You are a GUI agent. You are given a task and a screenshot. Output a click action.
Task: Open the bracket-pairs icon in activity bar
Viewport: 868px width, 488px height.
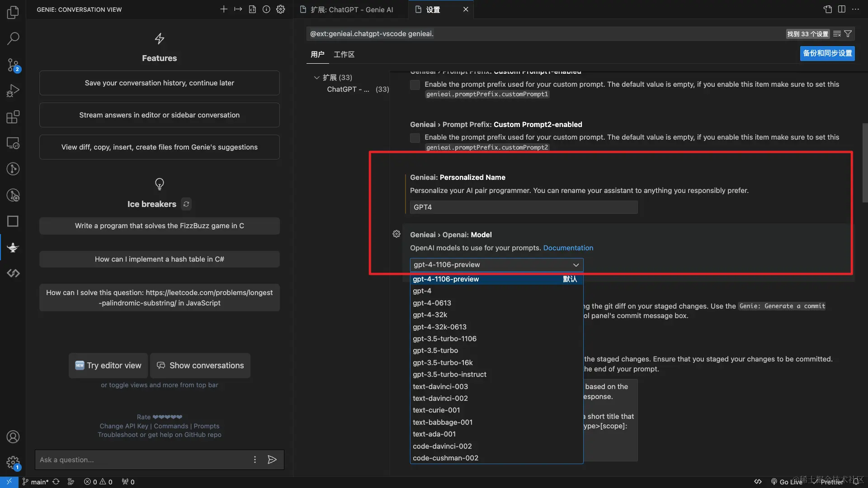coord(13,273)
